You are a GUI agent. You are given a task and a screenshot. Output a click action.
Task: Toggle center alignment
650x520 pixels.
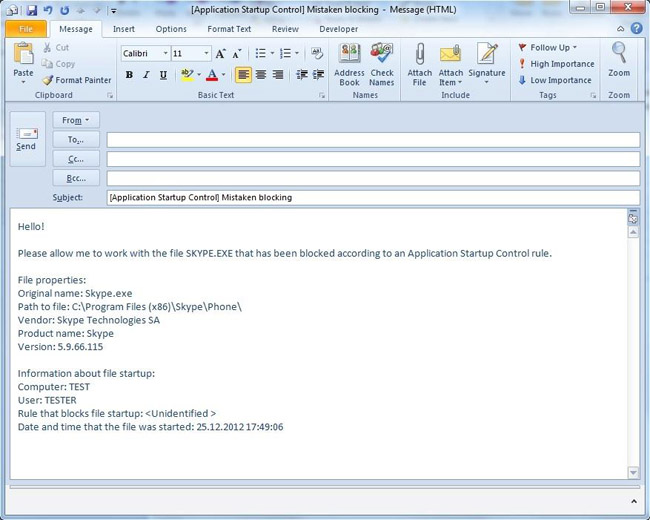pyautogui.click(x=261, y=75)
